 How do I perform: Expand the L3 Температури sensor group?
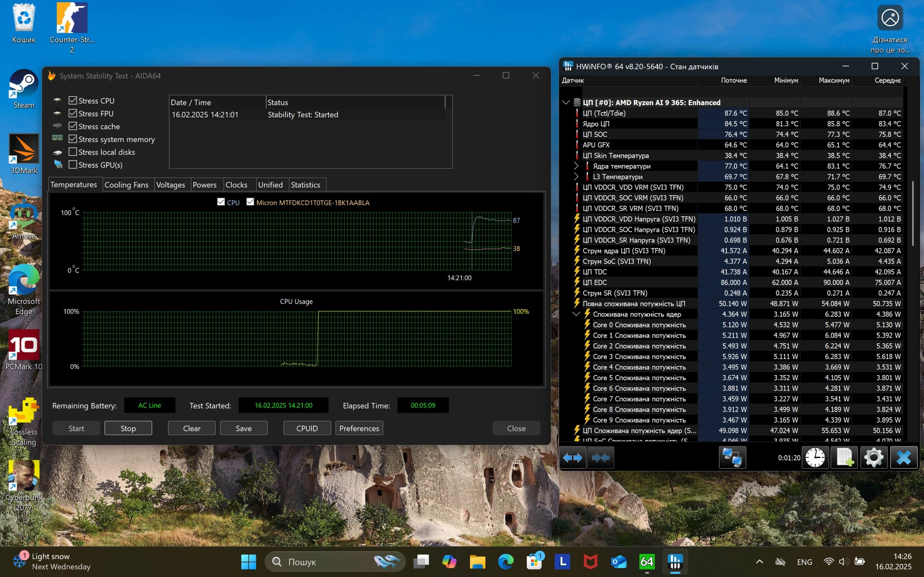pyautogui.click(x=576, y=177)
